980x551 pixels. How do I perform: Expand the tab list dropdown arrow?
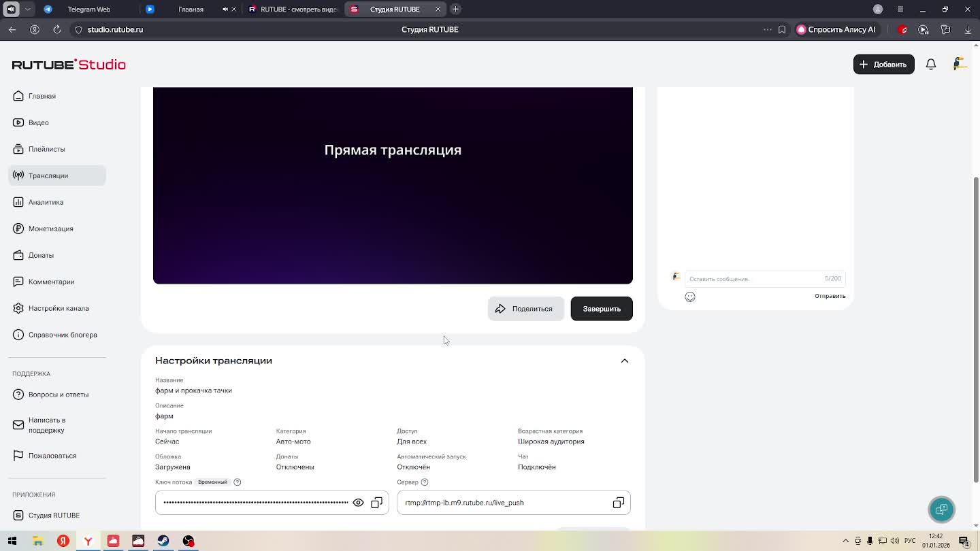pos(28,10)
